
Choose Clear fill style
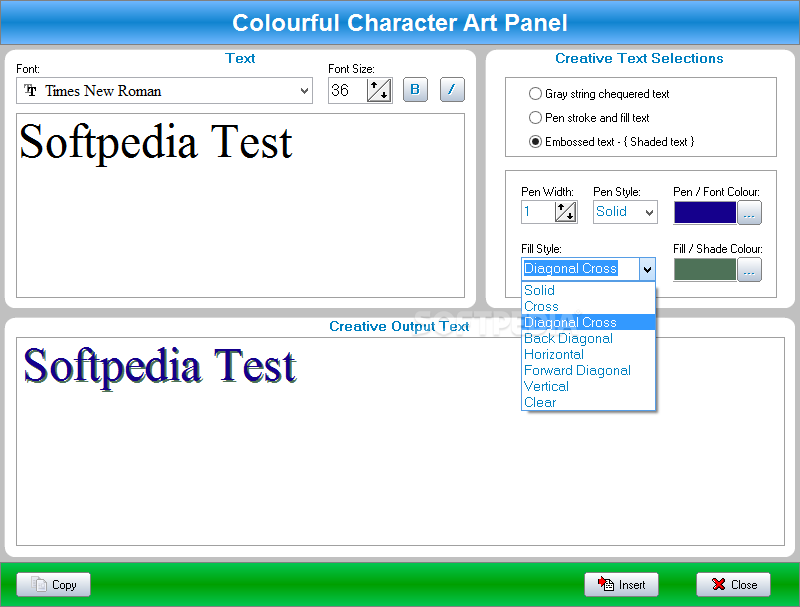(x=588, y=402)
